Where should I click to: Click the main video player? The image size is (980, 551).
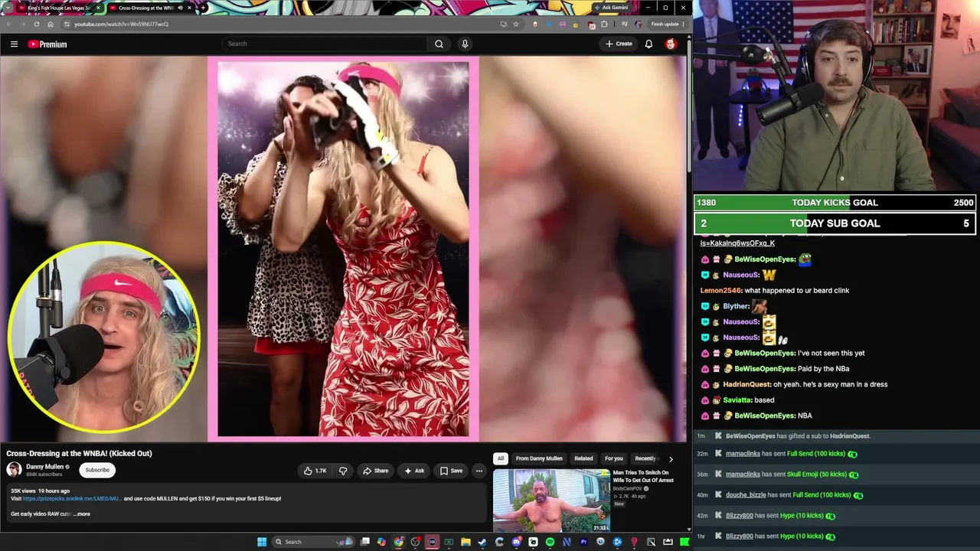tap(343, 249)
